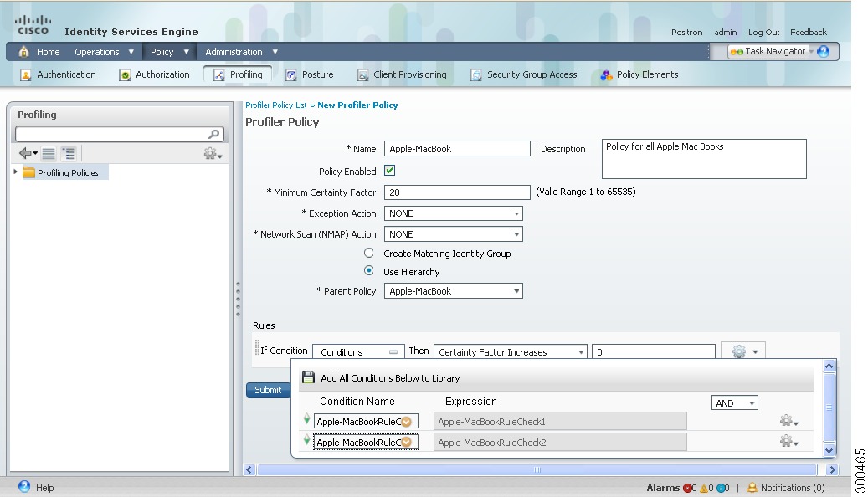The width and height of the screenshot is (868, 497).
Task: Click the certainty factor value field
Action: 653,352
